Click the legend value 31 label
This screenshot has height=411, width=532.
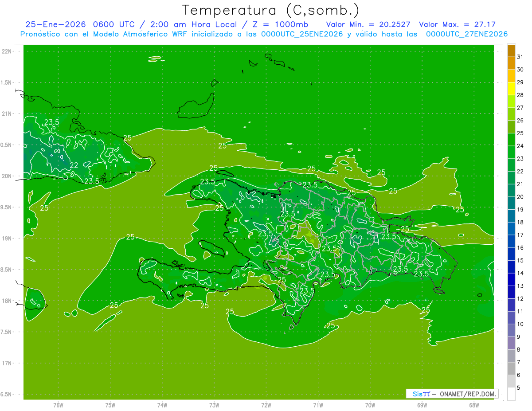520,57
